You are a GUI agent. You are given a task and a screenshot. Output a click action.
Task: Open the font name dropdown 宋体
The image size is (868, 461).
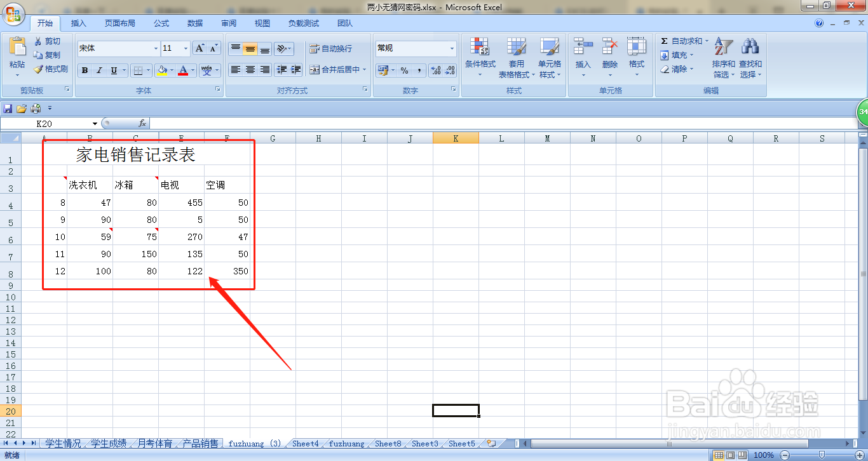[x=156, y=48]
